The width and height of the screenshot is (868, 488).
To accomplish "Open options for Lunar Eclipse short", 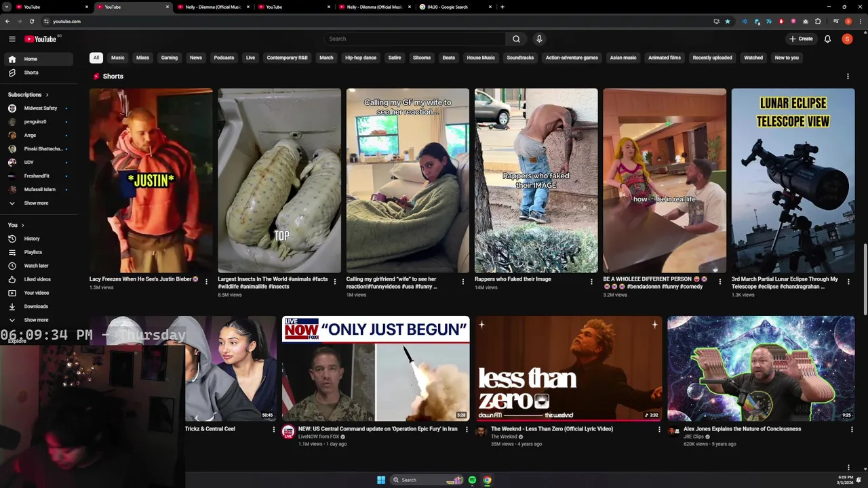I will point(848,281).
